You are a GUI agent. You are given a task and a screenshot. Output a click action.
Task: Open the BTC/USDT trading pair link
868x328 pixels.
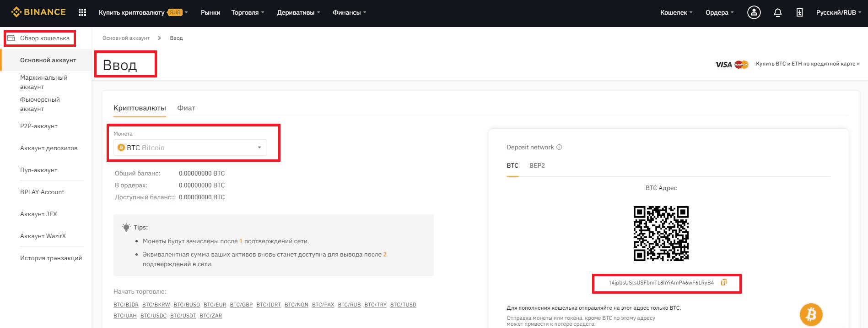click(183, 316)
